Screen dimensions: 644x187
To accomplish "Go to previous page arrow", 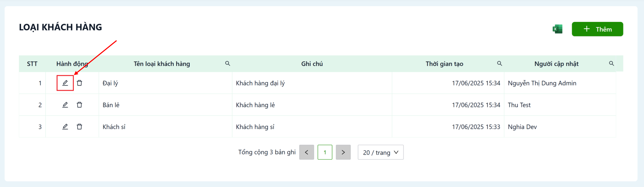I will click(307, 152).
